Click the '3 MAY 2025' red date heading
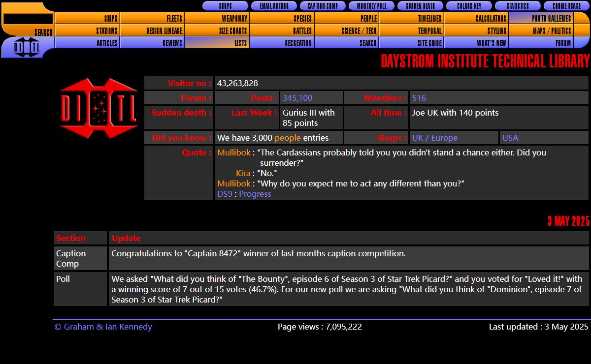This screenshot has width=591, height=364. (x=568, y=221)
